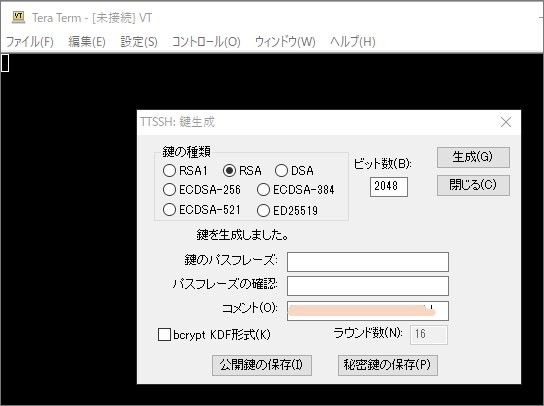Click 秘密鍵の保存(P) to save private key

tap(388, 365)
